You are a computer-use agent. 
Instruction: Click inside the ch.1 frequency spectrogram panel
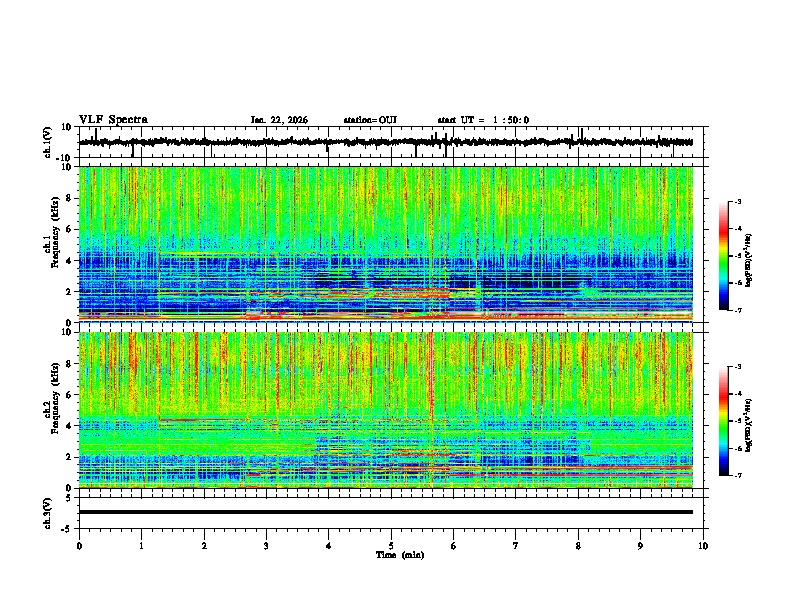pyautogui.click(x=386, y=244)
